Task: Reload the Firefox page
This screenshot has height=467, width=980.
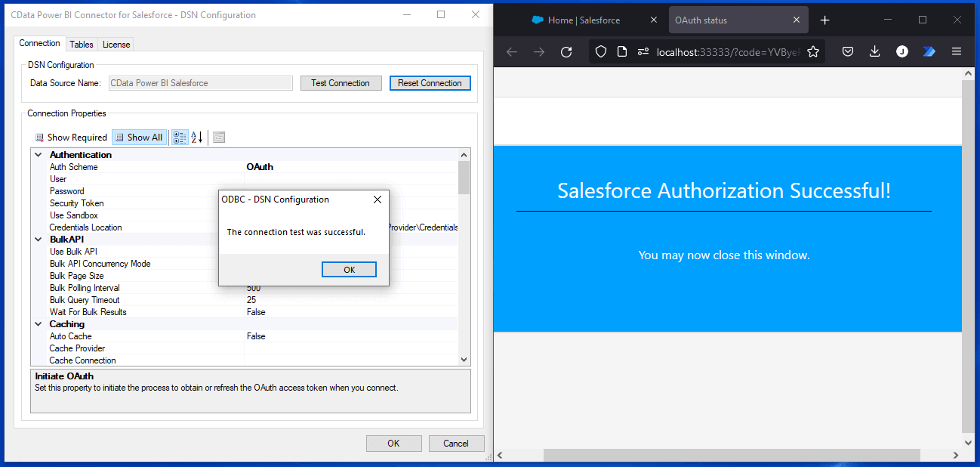Action: coord(566,51)
